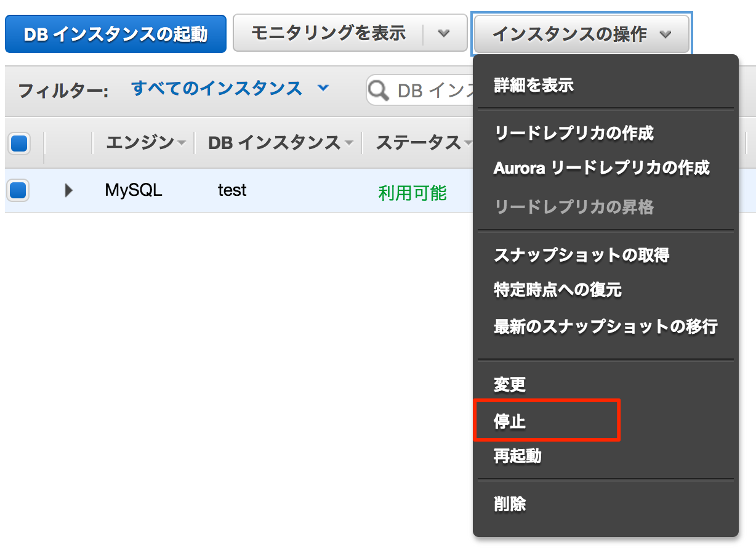Screen dimensions: 756x558
Task: Select 最新のスナップショットの移行 menu item
Action: 606,326
